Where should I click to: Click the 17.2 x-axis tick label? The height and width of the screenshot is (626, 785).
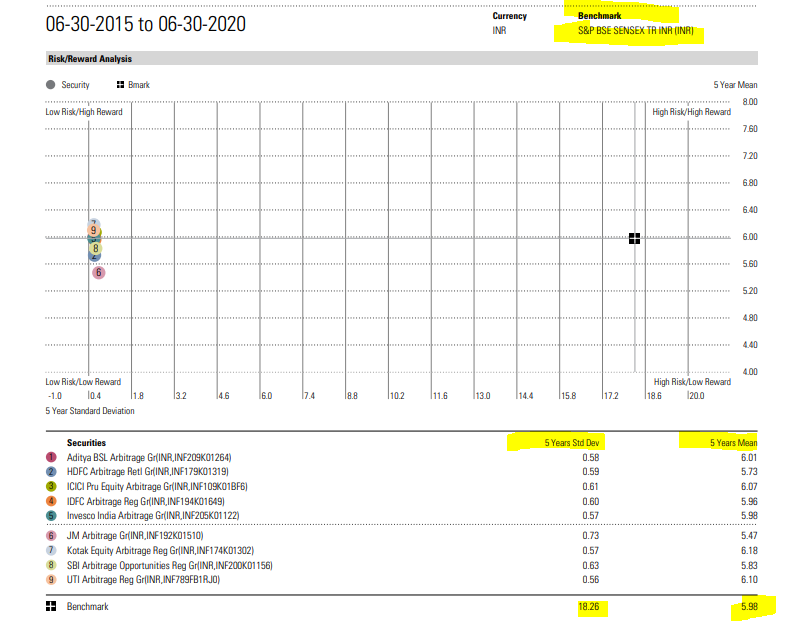coord(611,396)
